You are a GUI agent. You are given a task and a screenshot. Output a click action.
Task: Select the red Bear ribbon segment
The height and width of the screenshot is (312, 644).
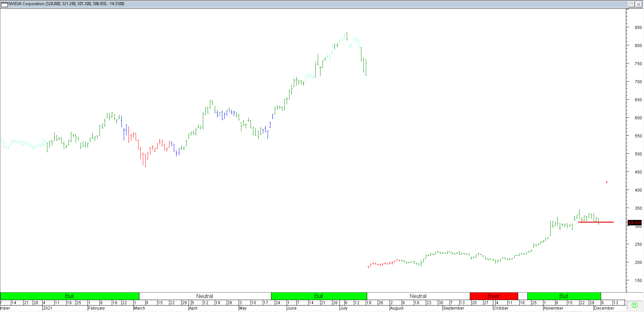coord(494,296)
